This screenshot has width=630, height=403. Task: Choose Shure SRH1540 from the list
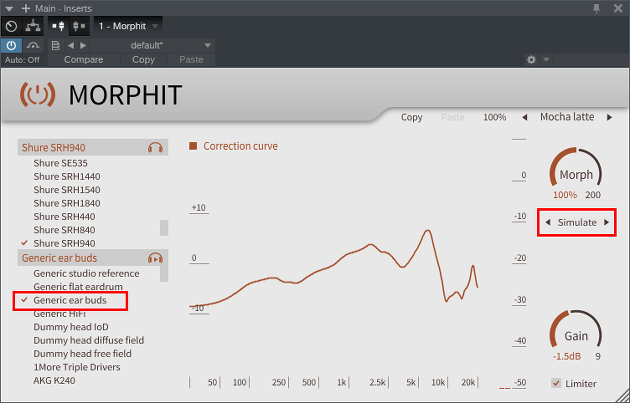click(67, 190)
